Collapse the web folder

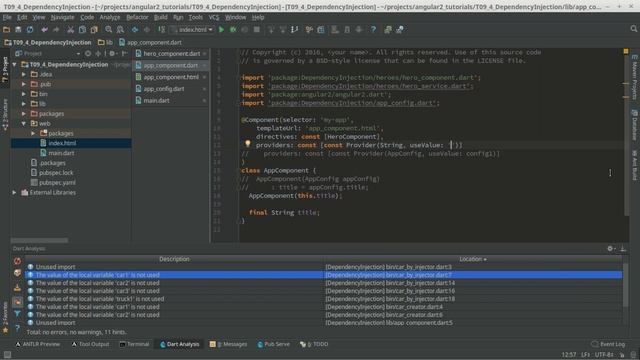[x=24, y=123]
